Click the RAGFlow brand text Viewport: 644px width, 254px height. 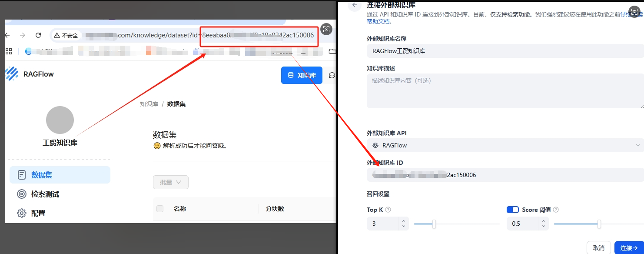click(x=39, y=74)
